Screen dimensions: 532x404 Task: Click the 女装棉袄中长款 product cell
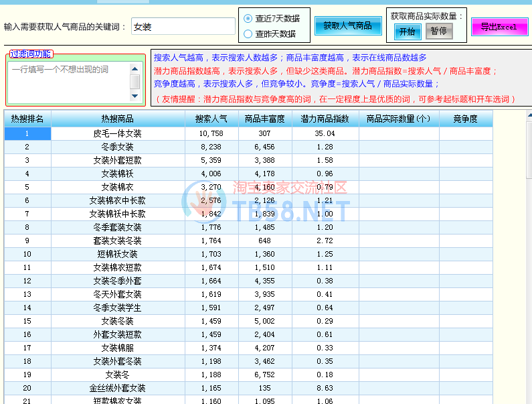point(118,214)
